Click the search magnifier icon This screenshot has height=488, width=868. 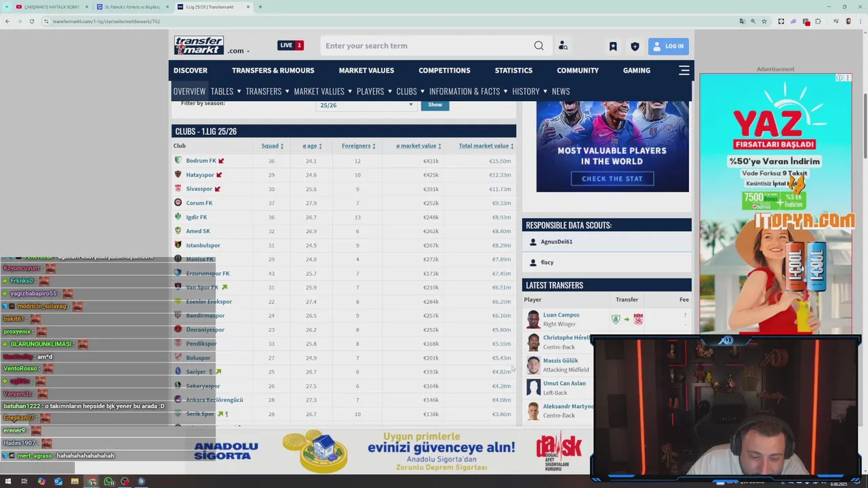click(x=538, y=45)
